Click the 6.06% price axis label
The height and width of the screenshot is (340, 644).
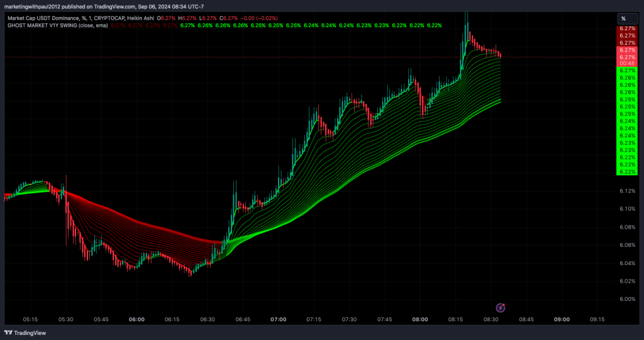(x=628, y=245)
